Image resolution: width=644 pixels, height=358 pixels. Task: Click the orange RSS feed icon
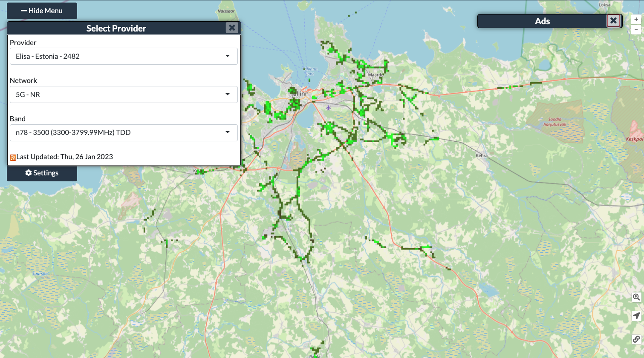pyautogui.click(x=13, y=158)
